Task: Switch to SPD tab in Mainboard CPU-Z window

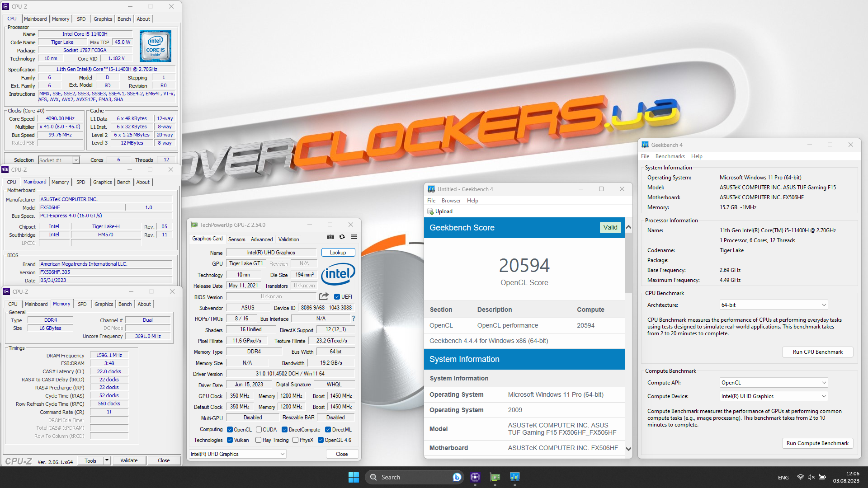Action: click(x=80, y=182)
